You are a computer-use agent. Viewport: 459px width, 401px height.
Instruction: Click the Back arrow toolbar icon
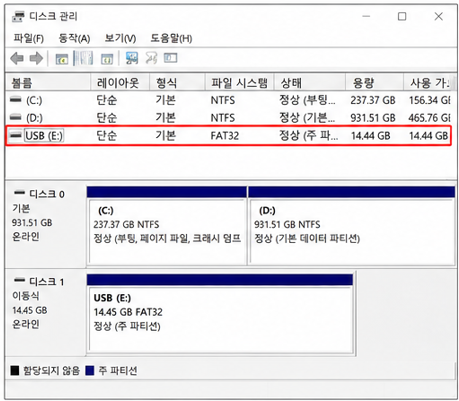click(x=17, y=59)
